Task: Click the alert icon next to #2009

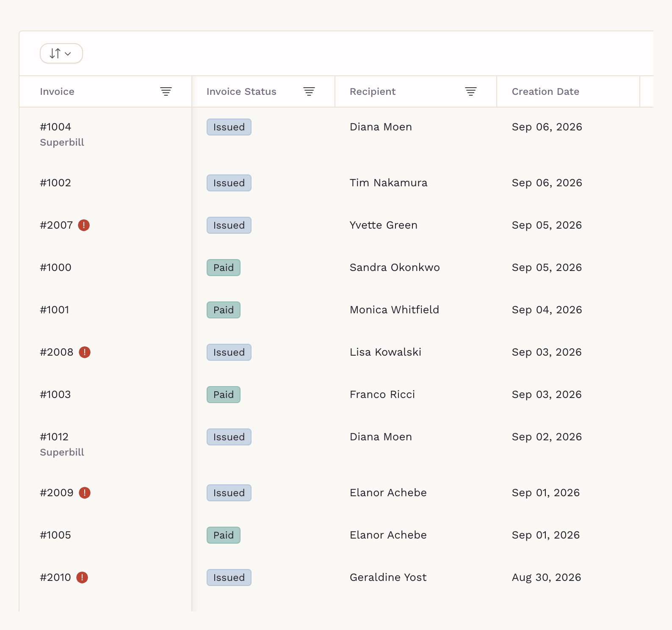Action: click(85, 493)
